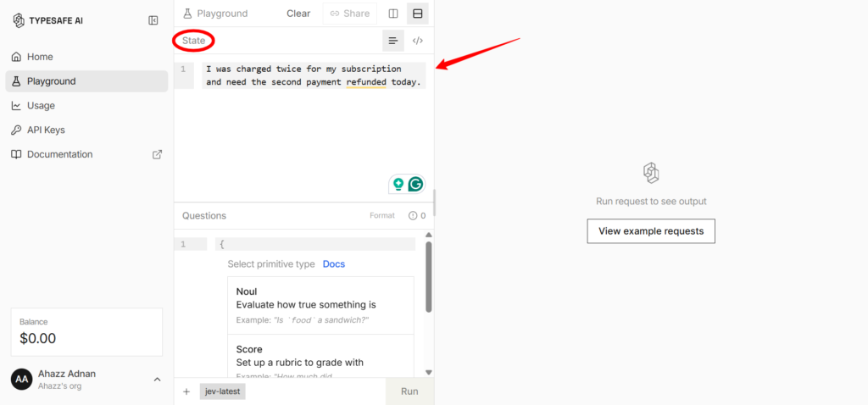Open the Playground page
The image size is (868, 405).
[86, 81]
